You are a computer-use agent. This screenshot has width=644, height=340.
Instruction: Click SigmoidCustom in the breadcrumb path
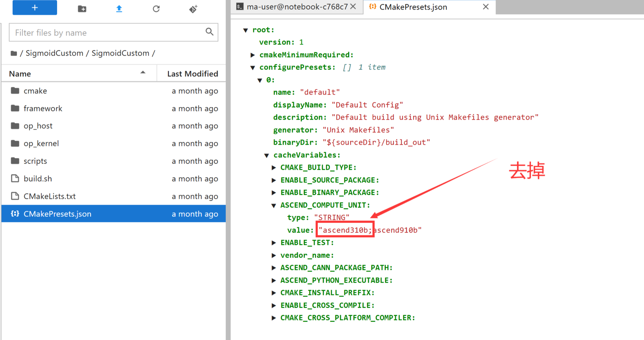[54, 53]
